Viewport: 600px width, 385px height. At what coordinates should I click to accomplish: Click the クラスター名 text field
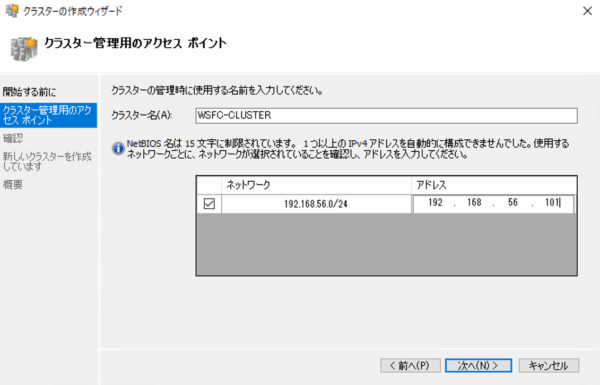tap(386, 116)
